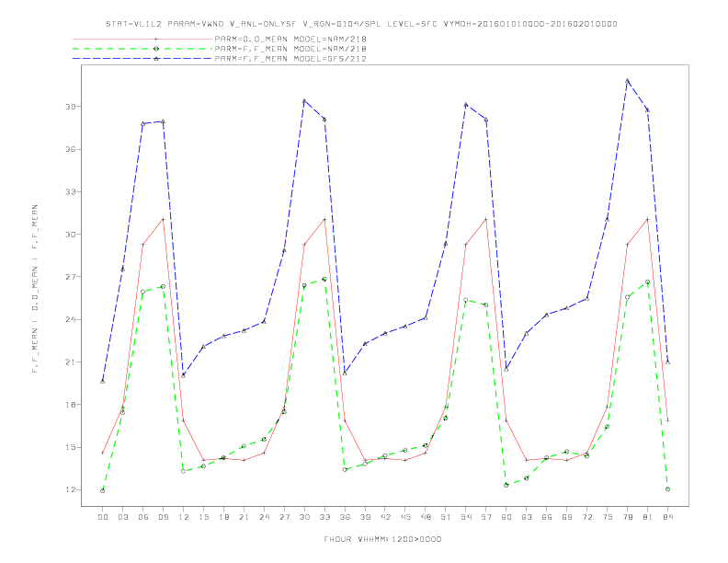The width and height of the screenshot is (728, 563).
Task: Click x-axis tick label 24
Action: coord(264,517)
